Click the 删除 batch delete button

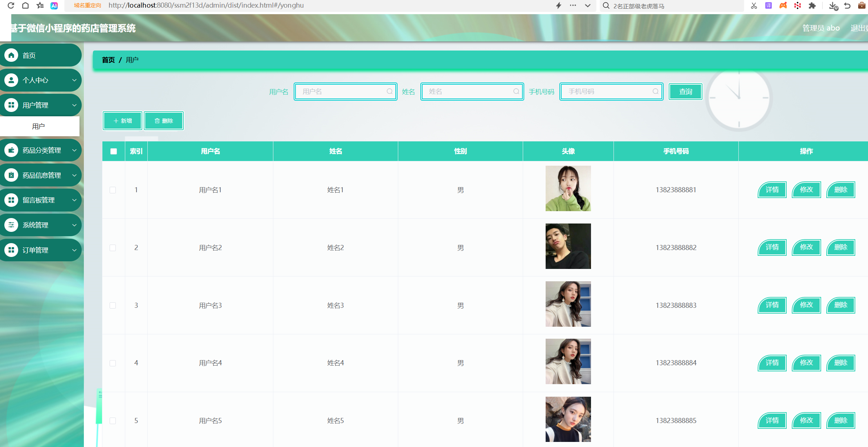[164, 121]
